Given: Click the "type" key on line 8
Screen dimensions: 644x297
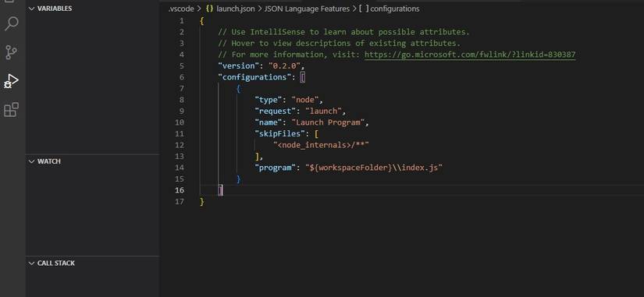Looking at the screenshot, I should [269, 100].
